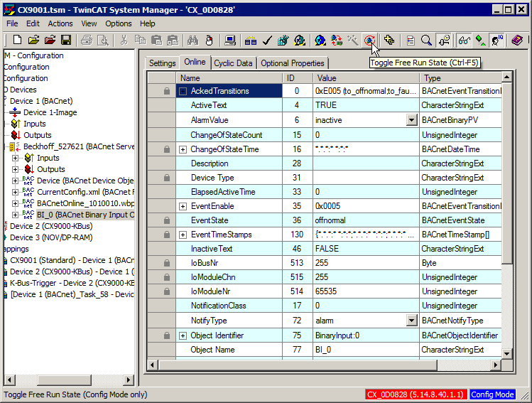Set TwinCAT to run mode icon

click(300, 41)
